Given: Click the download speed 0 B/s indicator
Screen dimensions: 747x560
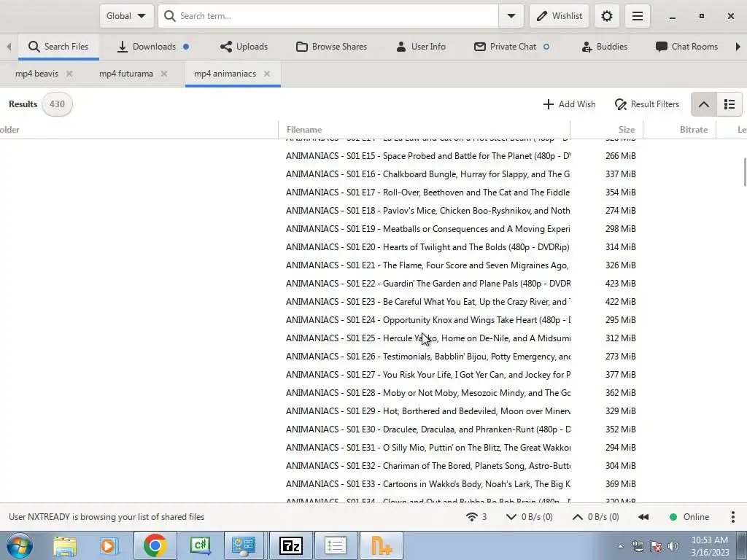Looking at the screenshot, I should point(530,517).
